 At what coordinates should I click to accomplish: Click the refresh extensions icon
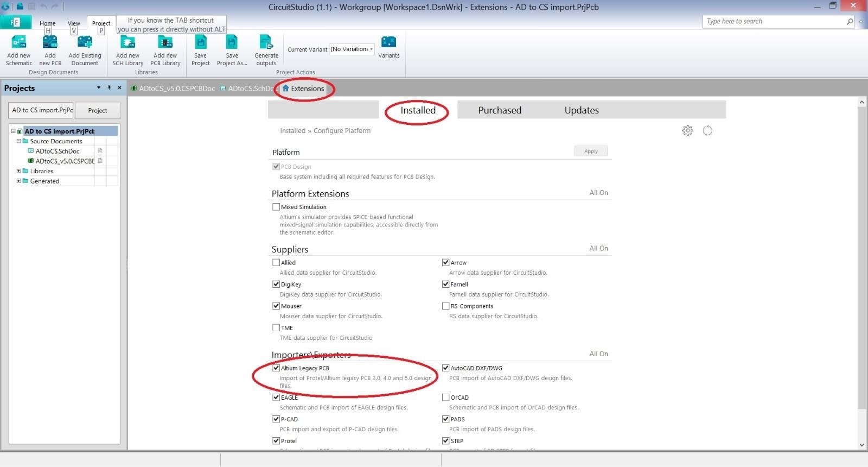[707, 130]
